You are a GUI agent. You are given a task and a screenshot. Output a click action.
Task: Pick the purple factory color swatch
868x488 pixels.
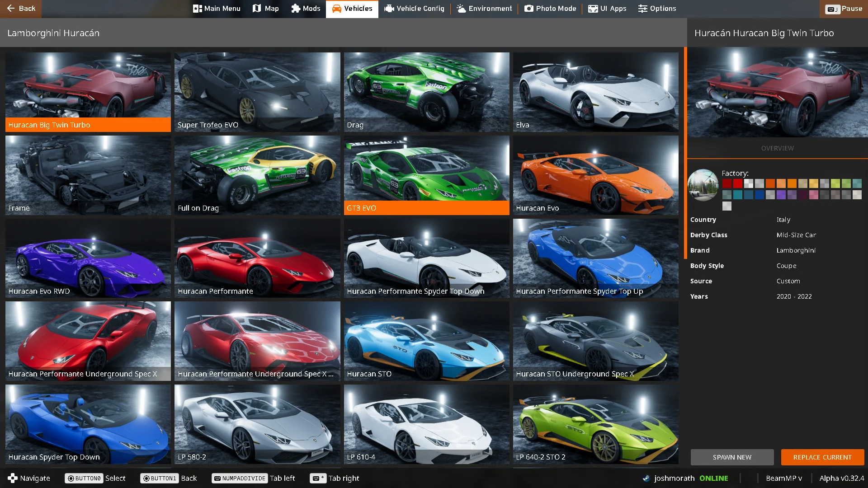click(x=781, y=195)
